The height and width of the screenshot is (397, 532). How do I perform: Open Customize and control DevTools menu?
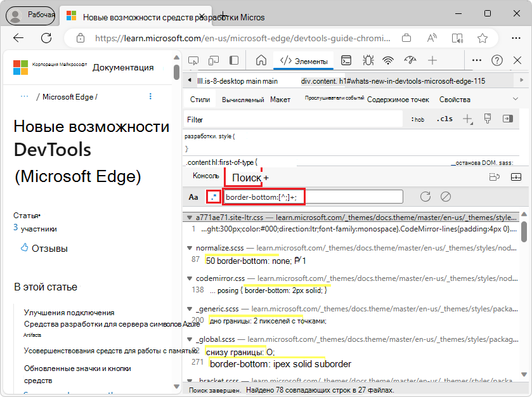(x=477, y=60)
